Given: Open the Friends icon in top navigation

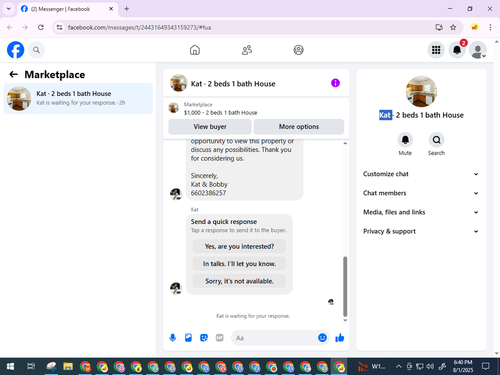Looking at the screenshot, I should [x=247, y=50].
